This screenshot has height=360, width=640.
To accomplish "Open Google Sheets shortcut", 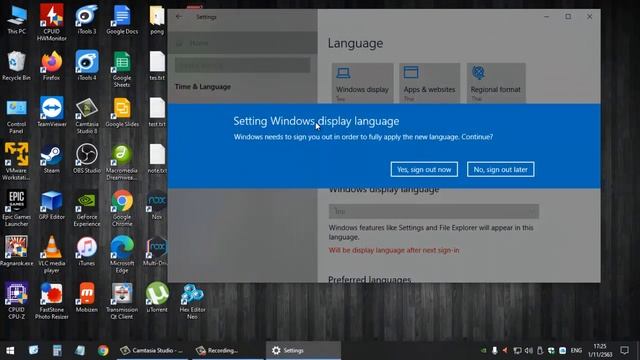I will (122, 69).
